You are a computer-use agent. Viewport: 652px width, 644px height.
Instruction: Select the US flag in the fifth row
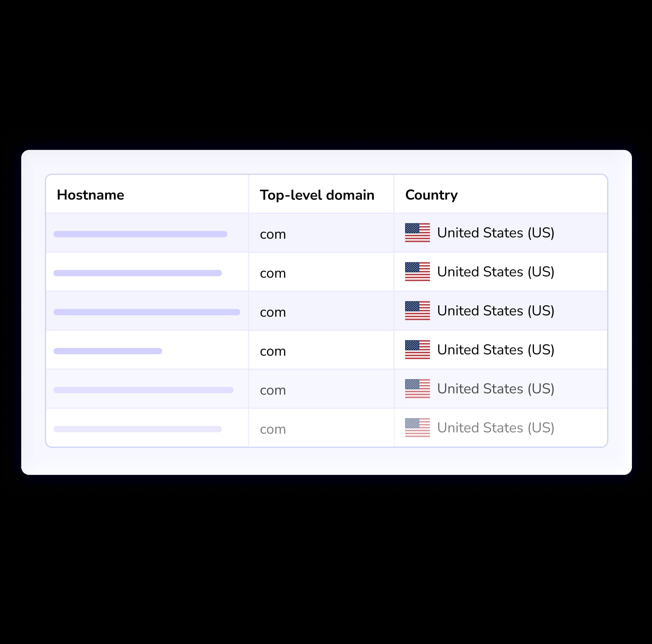coord(417,389)
